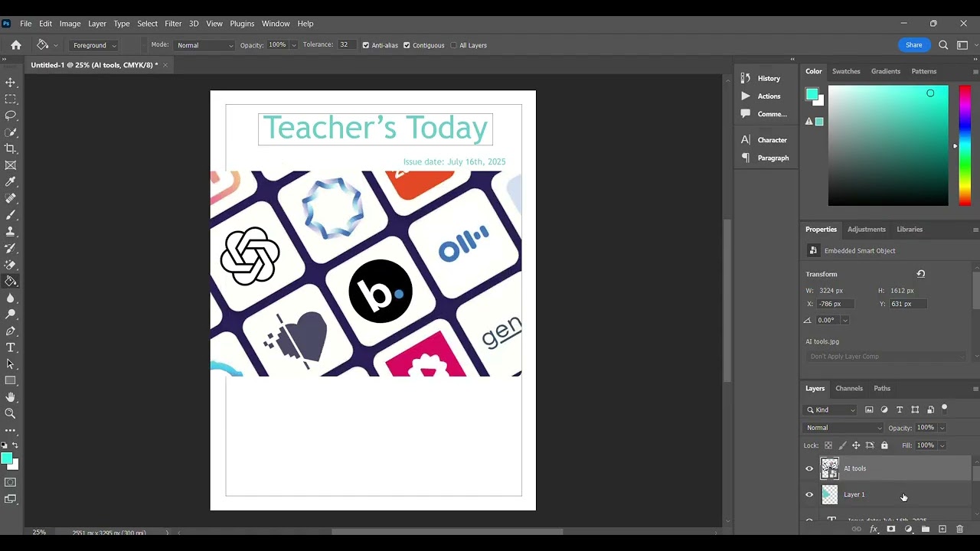Image resolution: width=980 pixels, height=551 pixels.
Task: Filter layers by type layers icon
Action: point(900,410)
